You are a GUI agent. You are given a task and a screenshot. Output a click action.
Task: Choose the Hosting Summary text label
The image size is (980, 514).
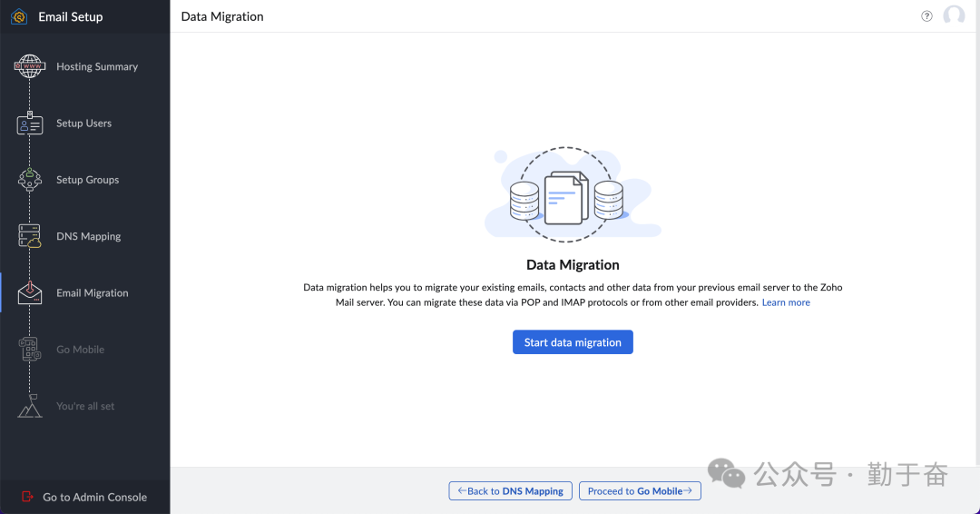pyautogui.click(x=97, y=66)
